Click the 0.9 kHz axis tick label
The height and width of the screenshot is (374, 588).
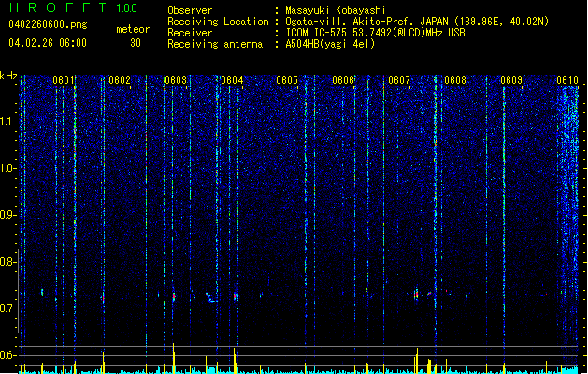(x=8, y=215)
